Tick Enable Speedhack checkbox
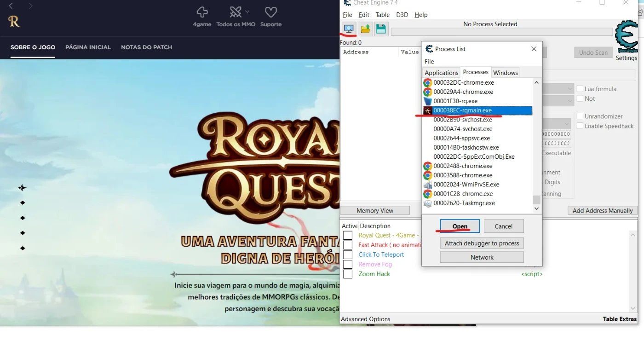The height and width of the screenshot is (353, 644). [x=580, y=126]
